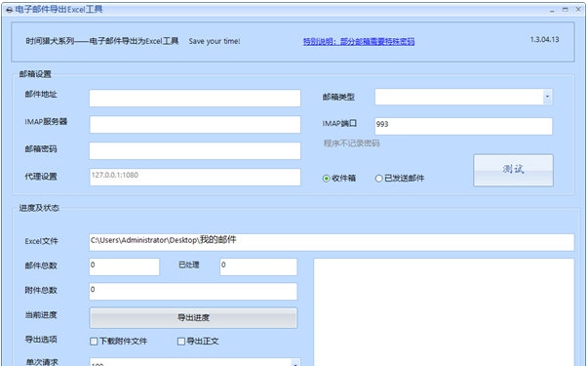Select the 收件箱 radio button
Viewport: 588px width, 366px height.
click(x=327, y=179)
